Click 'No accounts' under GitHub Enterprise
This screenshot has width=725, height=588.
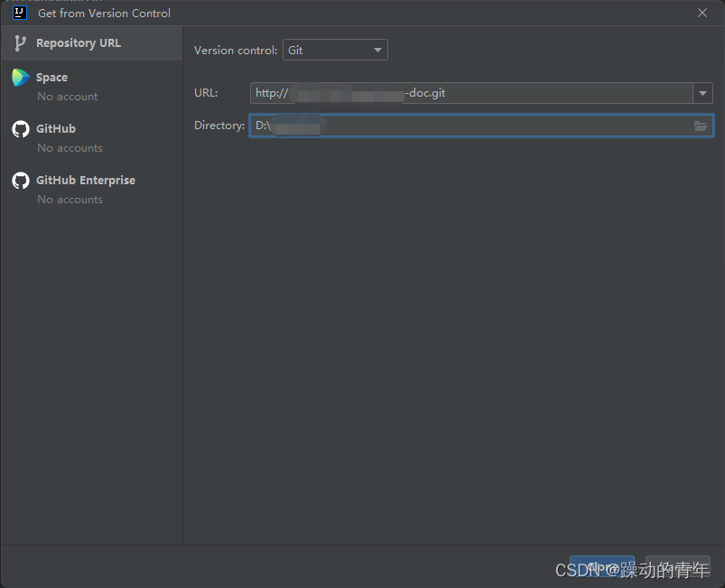coord(70,200)
